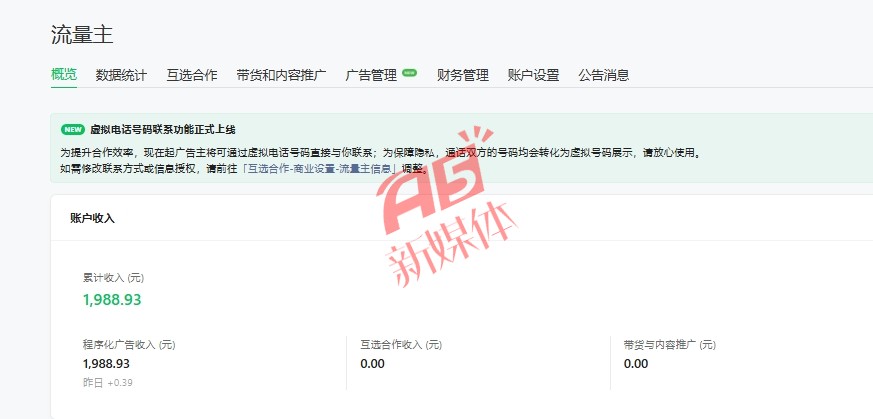Click the green 累计收入 amount 1,988.93
The width and height of the screenshot is (873, 419).
click(112, 300)
